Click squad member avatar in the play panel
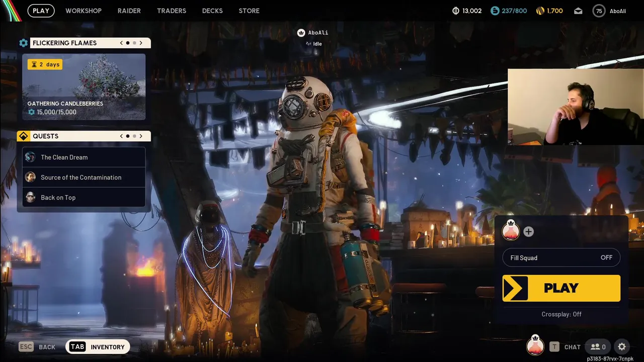The width and height of the screenshot is (644, 362). [x=511, y=231]
